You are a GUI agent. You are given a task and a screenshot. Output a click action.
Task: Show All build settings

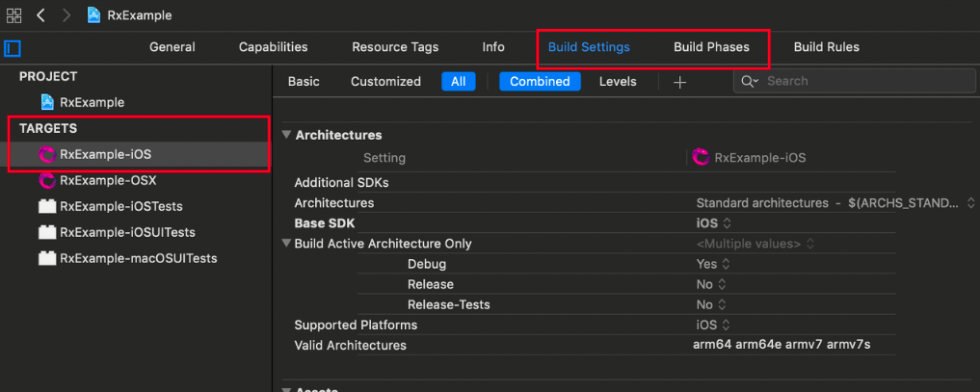[x=458, y=82]
